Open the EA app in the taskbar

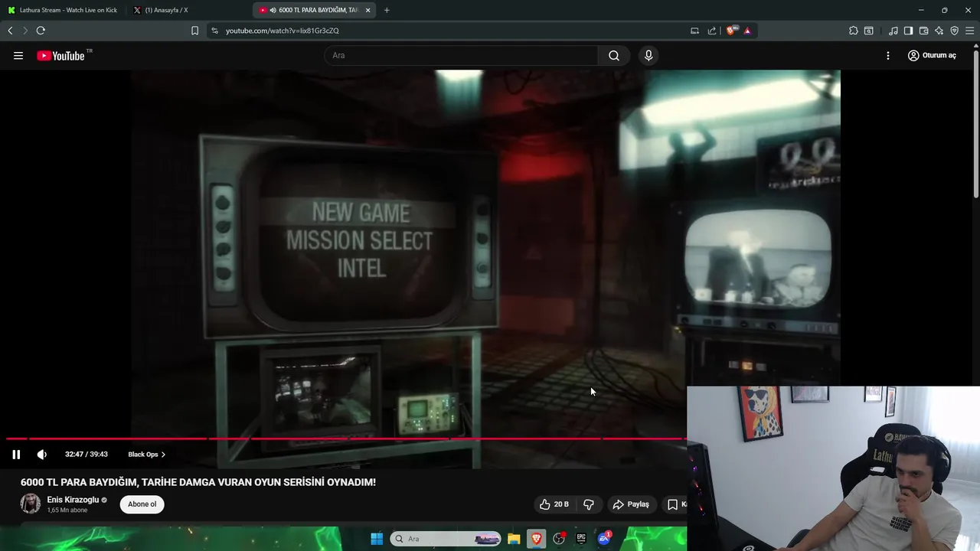click(x=604, y=539)
